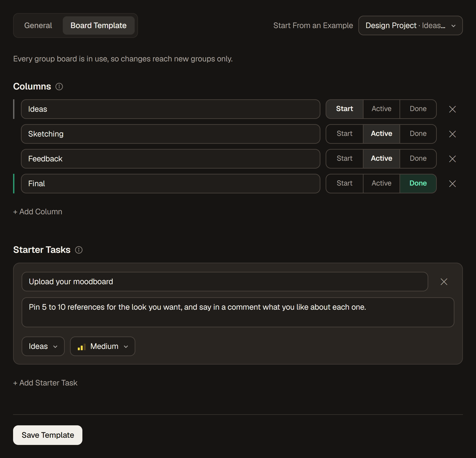The width and height of the screenshot is (476, 458).
Task: Show info about Starter Tasks
Action: (79, 250)
